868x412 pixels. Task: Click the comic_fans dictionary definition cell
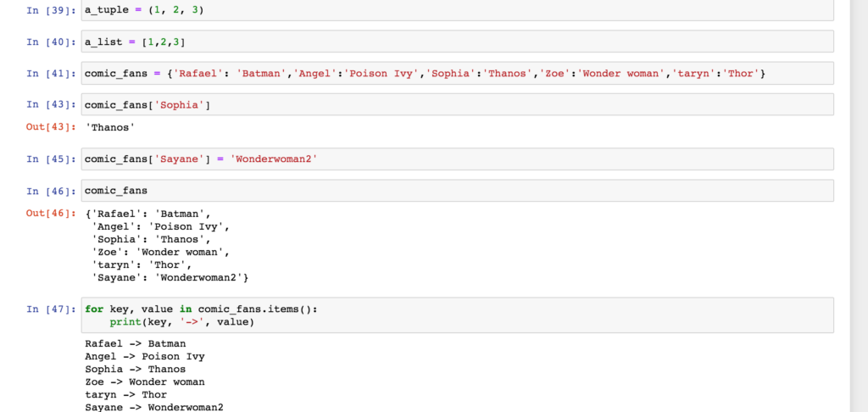(x=457, y=73)
